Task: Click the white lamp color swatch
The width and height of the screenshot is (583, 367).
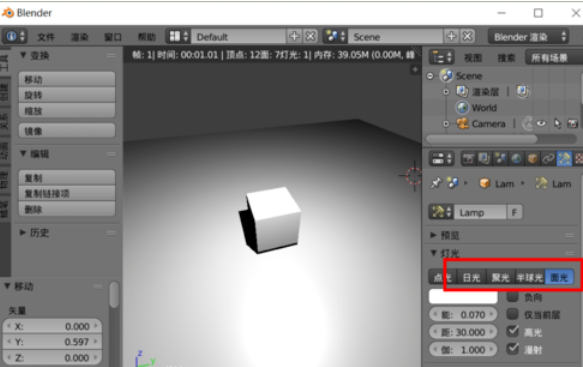Action: coord(463,297)
